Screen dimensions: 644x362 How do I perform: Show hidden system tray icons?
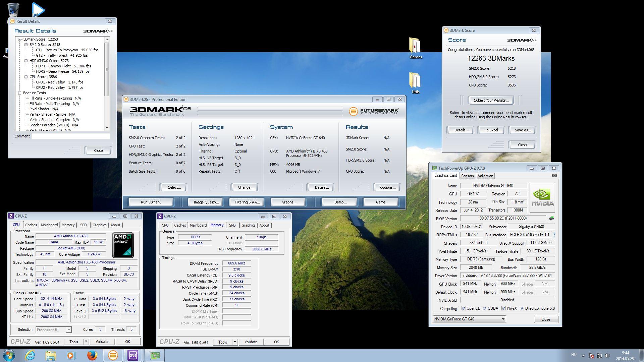tap(583, 356)
